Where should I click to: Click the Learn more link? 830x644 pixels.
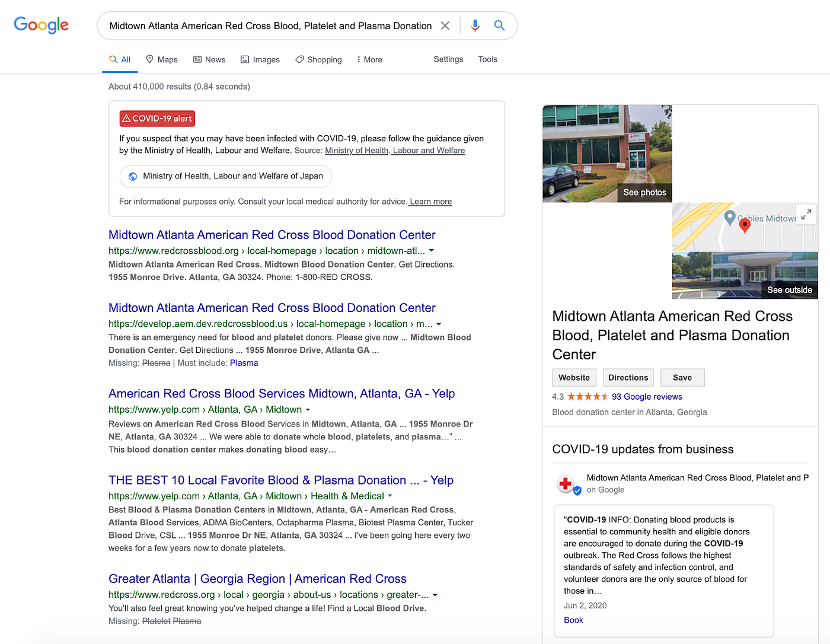coord(431,202)
